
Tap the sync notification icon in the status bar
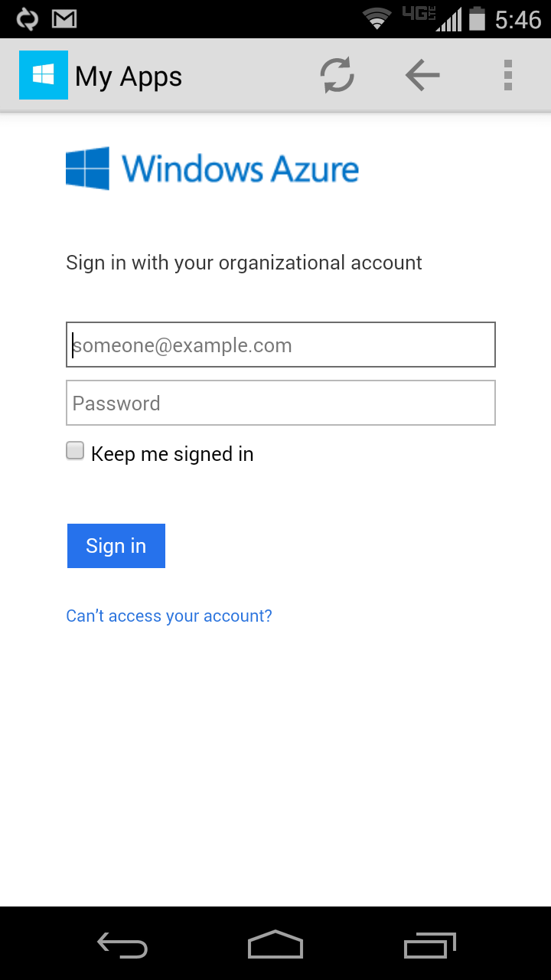[27, 19]
